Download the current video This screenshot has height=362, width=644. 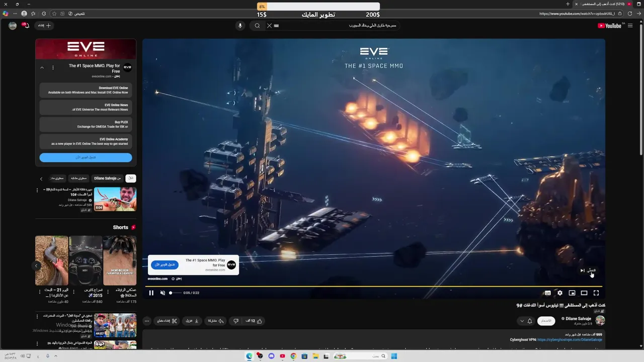[192, 321]
